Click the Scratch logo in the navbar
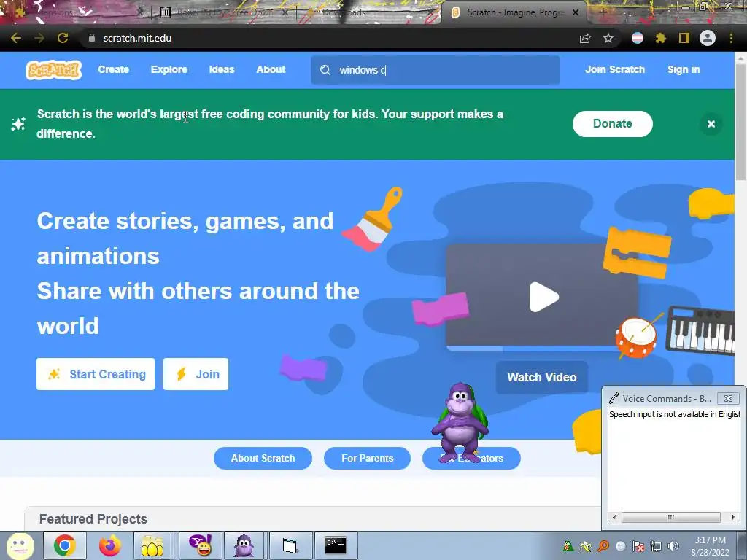This screenshot has height=560, width=747. (53, 70)
